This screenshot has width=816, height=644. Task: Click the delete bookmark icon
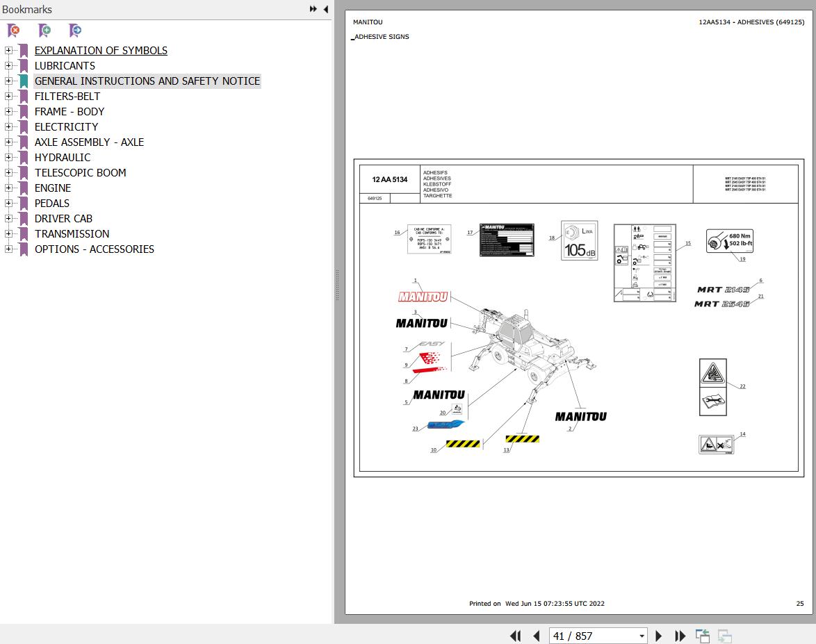pyautogui.click(x=13, y=31)
